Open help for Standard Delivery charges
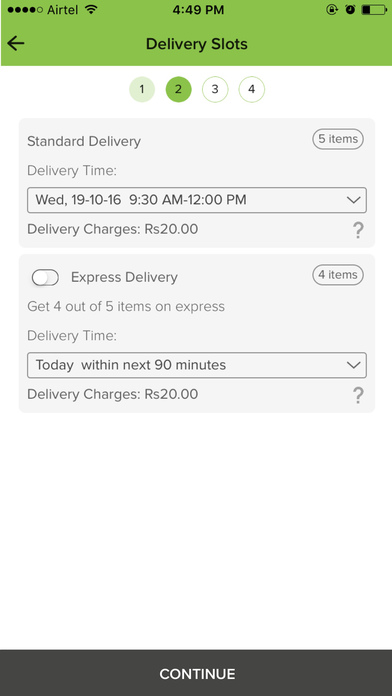 click(x=358, y=230)
